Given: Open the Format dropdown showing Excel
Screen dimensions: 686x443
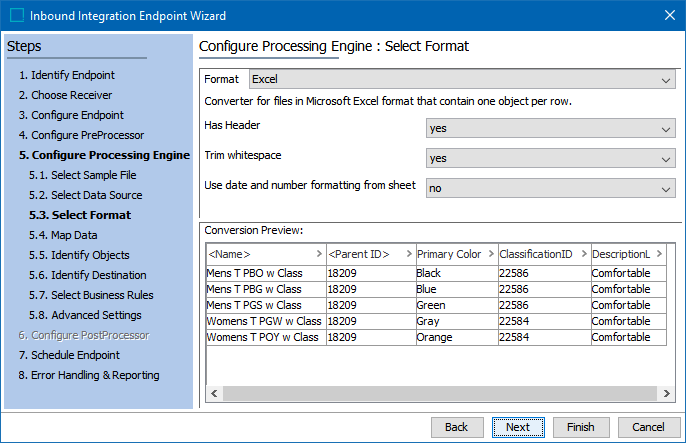Looking at the screenshot, I should (x=461, y=80).
